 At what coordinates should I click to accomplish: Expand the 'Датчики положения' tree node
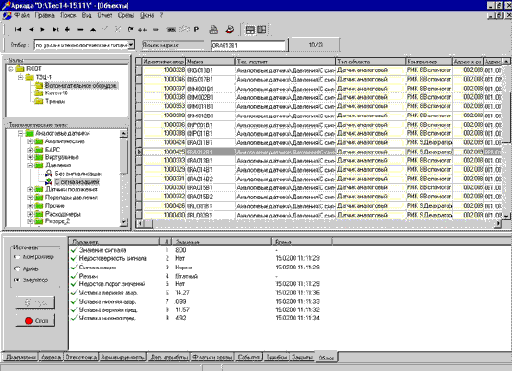click(x=30, y=189)
